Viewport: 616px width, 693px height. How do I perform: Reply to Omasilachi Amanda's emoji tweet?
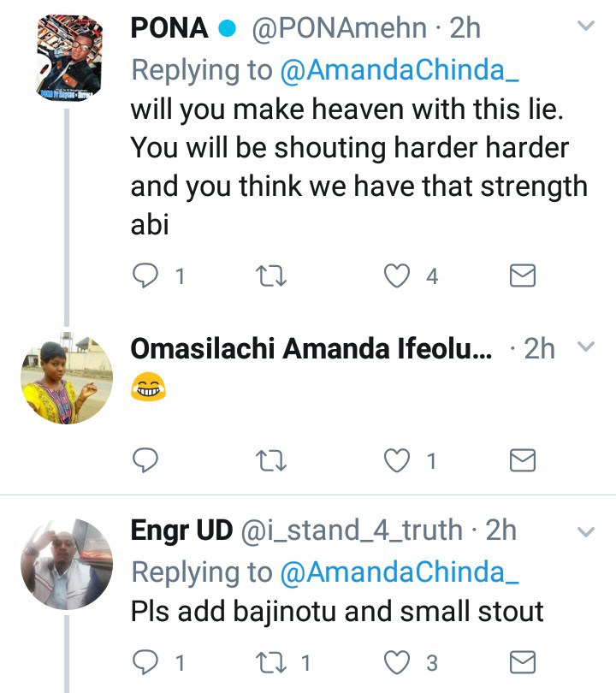145,461
